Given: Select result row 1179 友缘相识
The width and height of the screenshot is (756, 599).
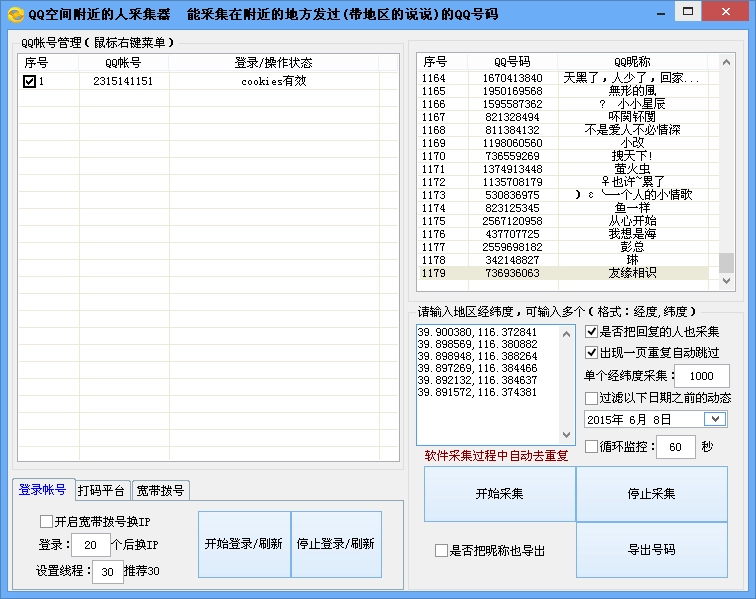Looking at the screenshot, I should point(563,273).
